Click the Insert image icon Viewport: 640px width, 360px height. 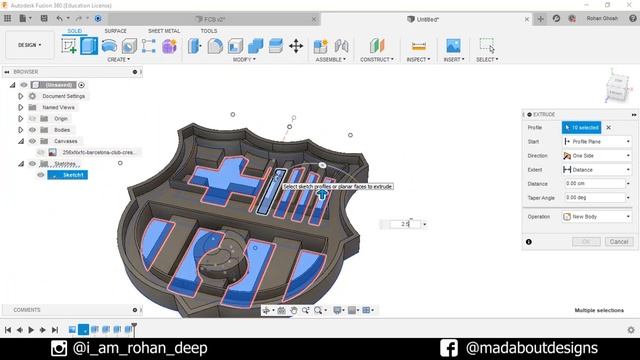click(x=453, y=46)
